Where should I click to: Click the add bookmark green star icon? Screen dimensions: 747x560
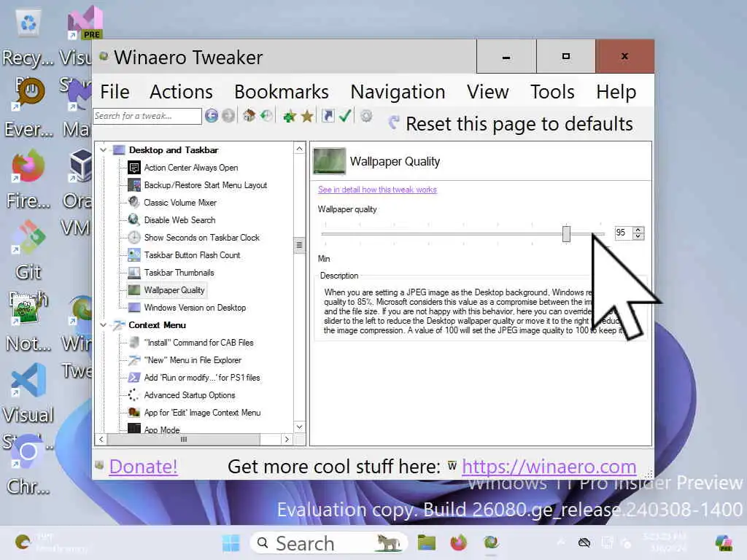(289, 116)
